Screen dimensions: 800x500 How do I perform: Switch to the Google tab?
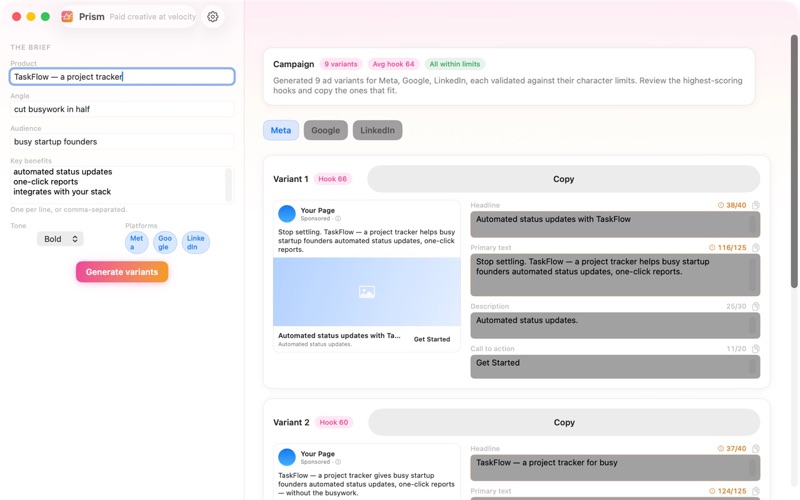pyautogui.click(x=326, y=130)
